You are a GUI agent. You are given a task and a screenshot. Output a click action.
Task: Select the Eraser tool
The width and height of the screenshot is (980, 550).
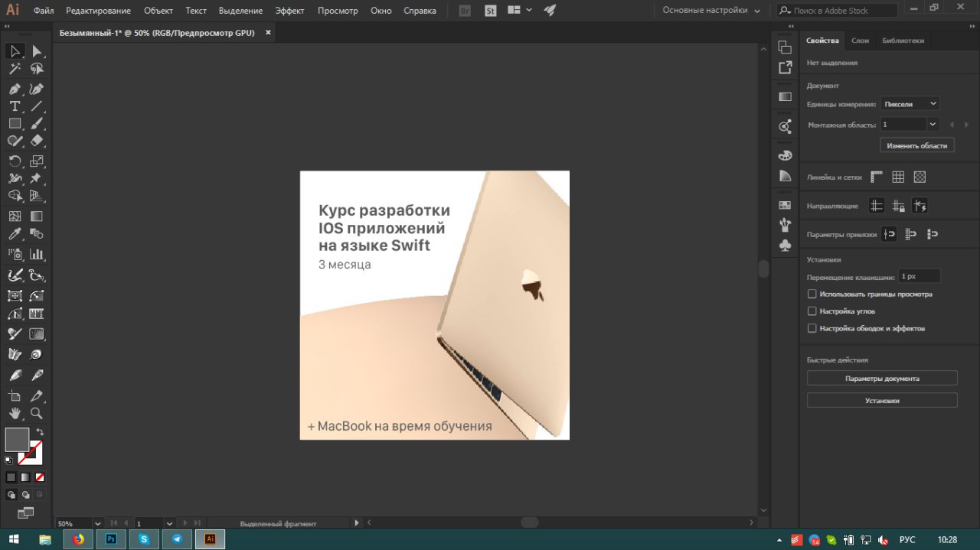(37, 142)
